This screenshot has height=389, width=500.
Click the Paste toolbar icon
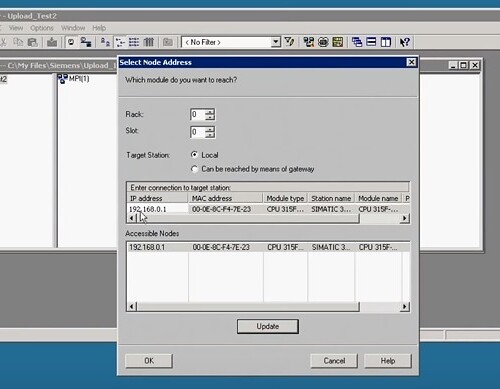tap(32, 42)
